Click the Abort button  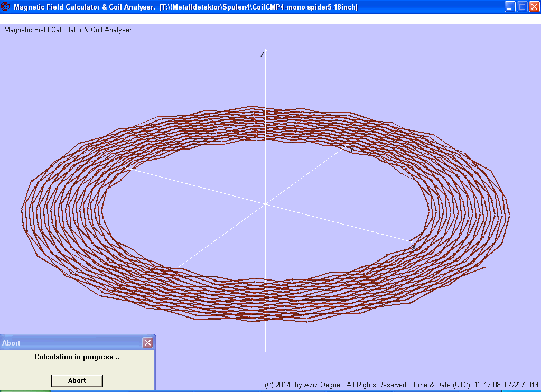pos(77,380)
